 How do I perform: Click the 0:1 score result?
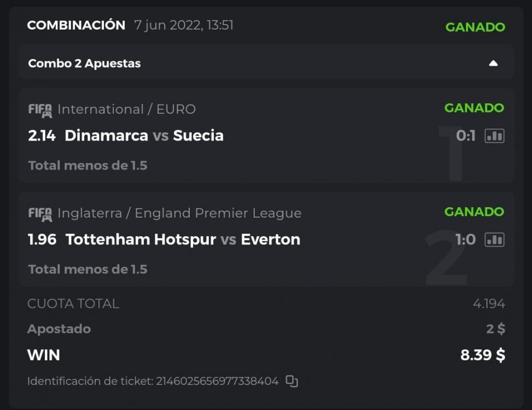466,136
